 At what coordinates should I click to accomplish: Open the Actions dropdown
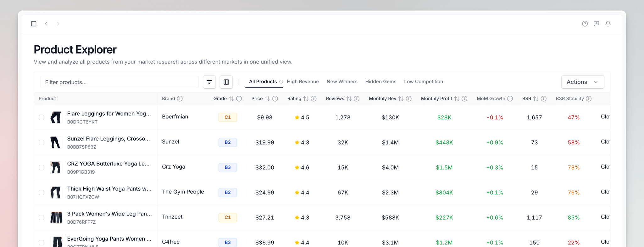coord(582,82)
